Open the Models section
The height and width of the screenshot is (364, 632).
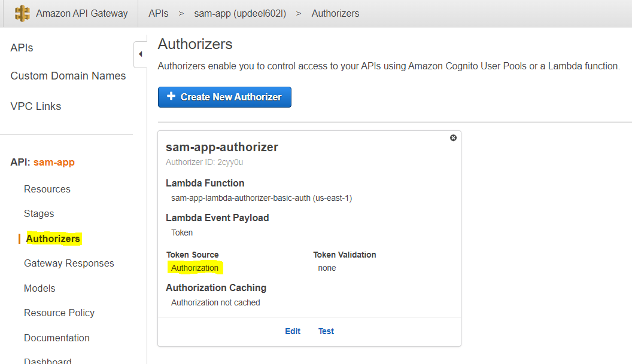pos(39,288)
